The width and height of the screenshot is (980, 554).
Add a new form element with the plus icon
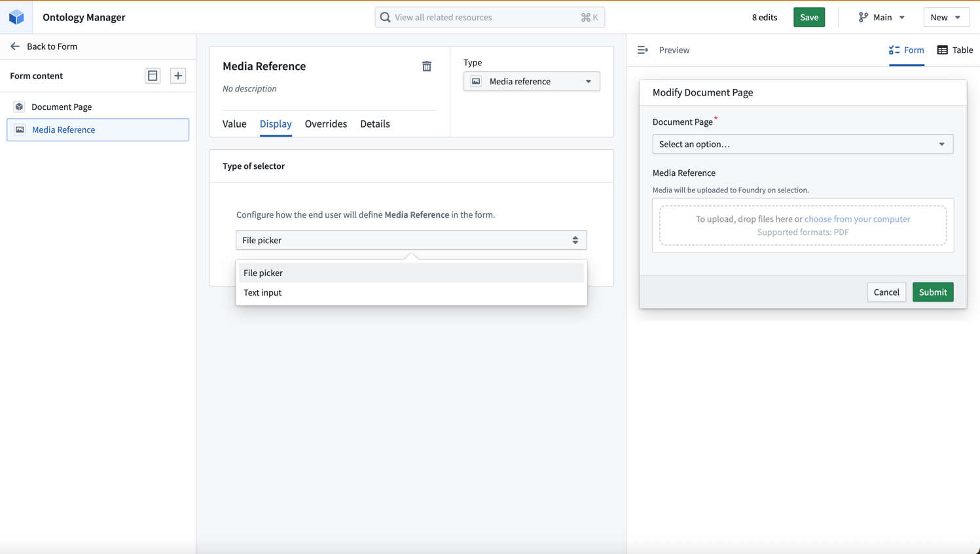click(x=177, y=75)
